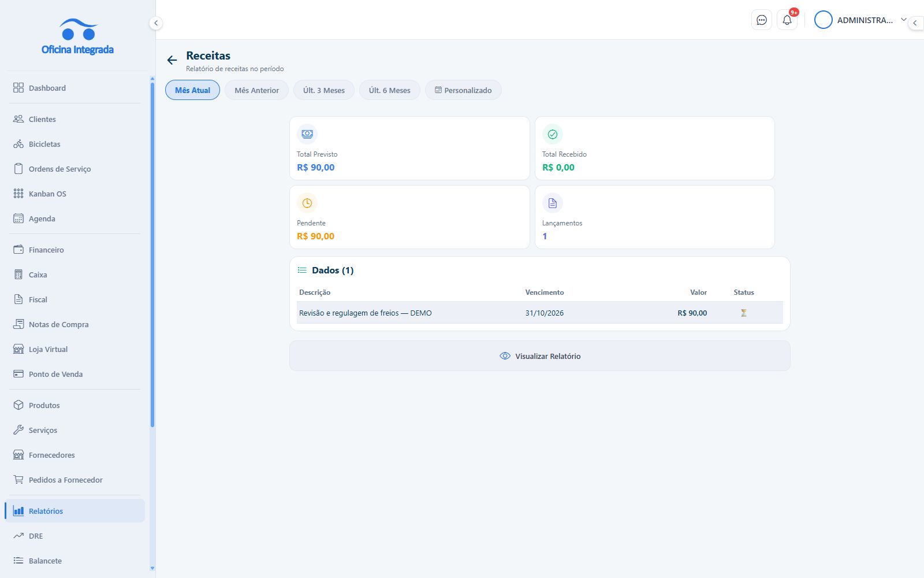Collapse the left sidebar with the chevron
This screenshot has height=578, width=924.
click(x=155, y=23)
